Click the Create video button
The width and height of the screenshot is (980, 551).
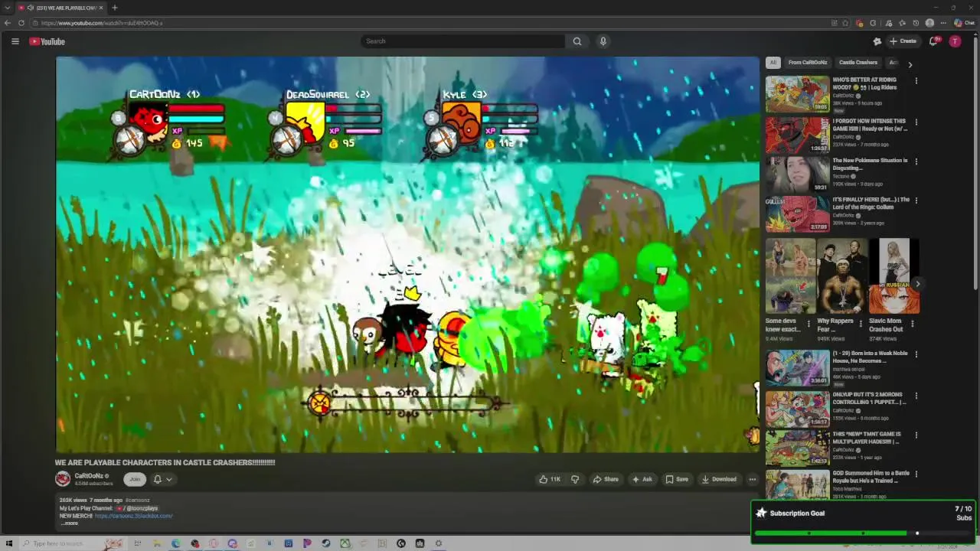pyautogui.click(x=903, y=41)
